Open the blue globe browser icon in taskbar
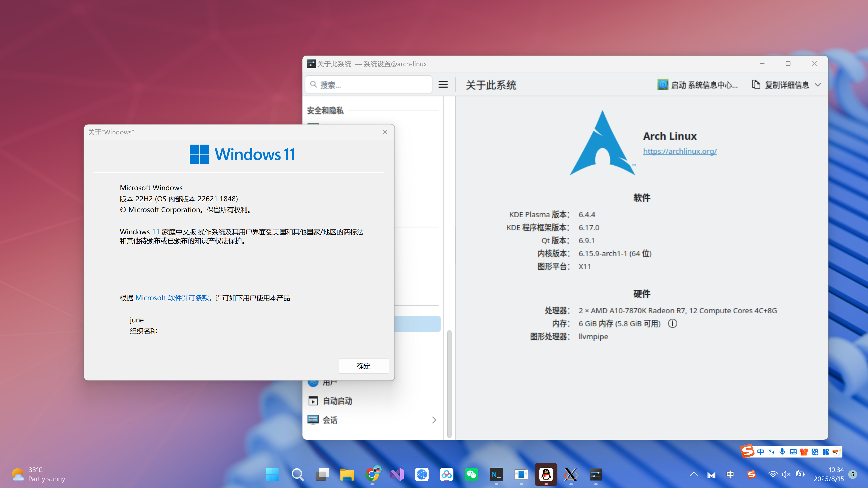Image resolution: width=868 pixels, height=488 pixels. (422, 474)
